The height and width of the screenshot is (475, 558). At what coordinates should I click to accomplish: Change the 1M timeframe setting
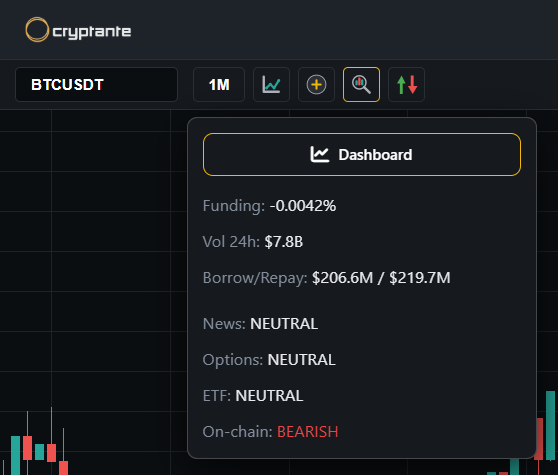tap(219, 85)
